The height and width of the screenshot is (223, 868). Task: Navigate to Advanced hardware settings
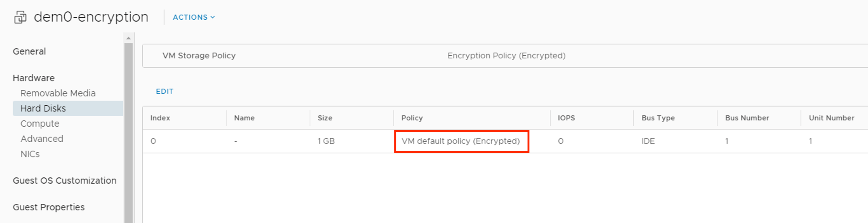tap(42, 138)
